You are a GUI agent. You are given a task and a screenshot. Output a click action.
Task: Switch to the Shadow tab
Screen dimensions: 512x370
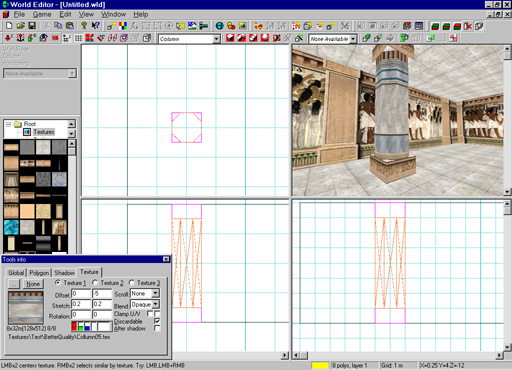[x=64, y=273]
